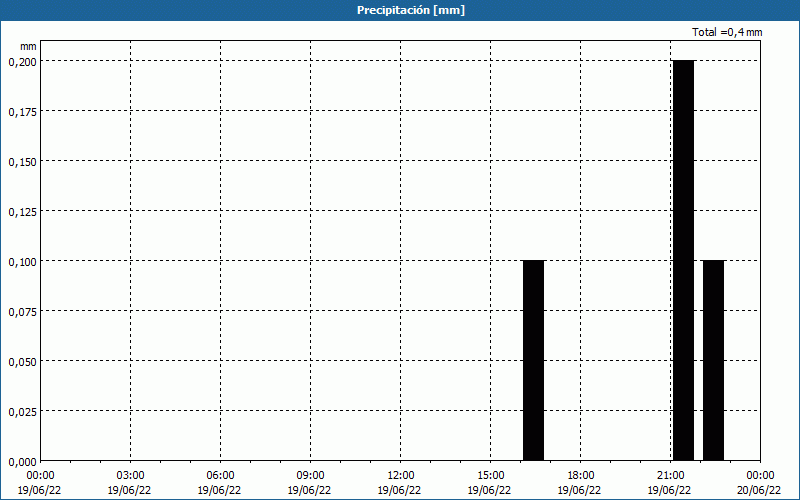Click the 00:00 20/06/22 axis label
The image size is (800, 500).
coord(760,483)
